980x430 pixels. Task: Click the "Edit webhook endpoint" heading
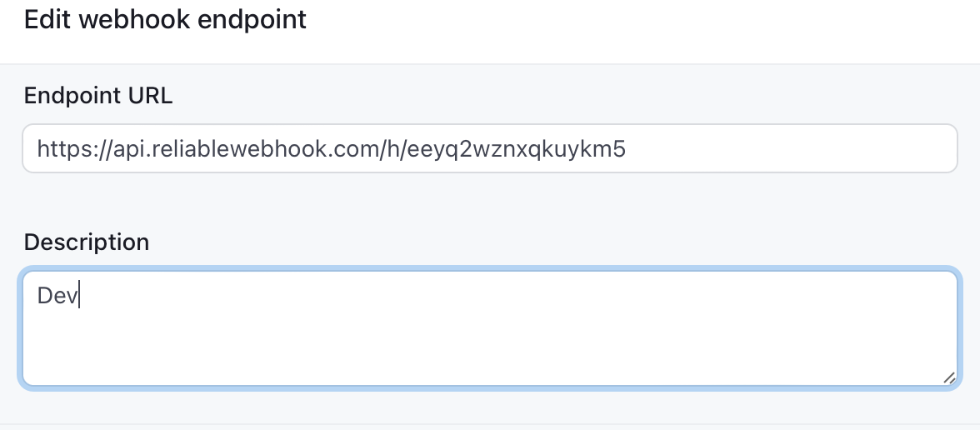point(165,19)
